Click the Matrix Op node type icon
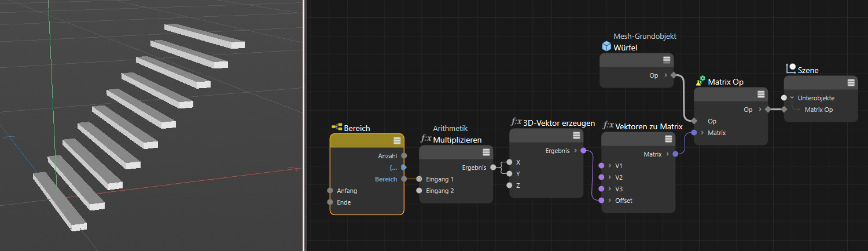 (700, 81)
